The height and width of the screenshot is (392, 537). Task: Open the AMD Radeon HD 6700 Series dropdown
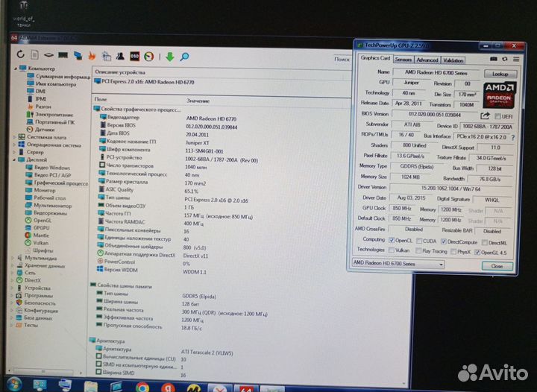(x=398, y=263)
